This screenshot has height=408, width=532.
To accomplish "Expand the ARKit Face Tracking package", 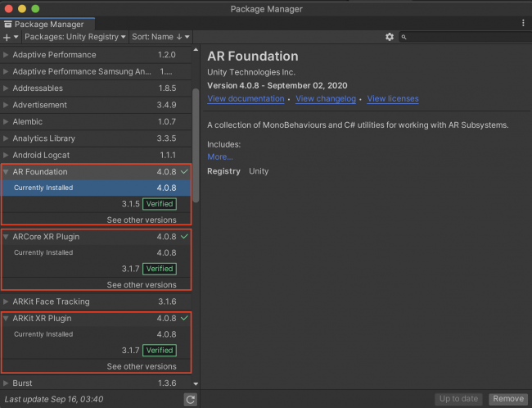I will [x=7, y=301].
